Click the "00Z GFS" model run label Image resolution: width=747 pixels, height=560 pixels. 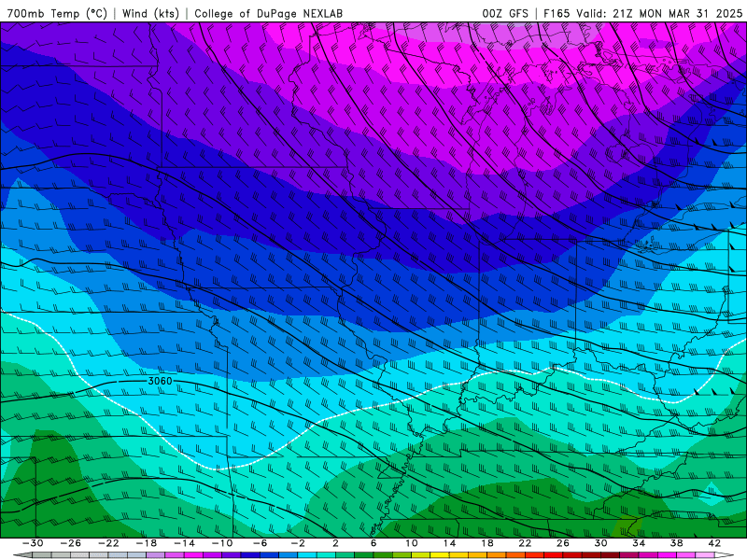[x=505, y=13]
